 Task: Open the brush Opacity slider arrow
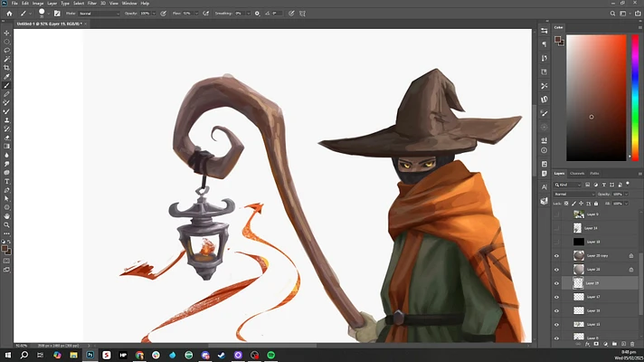(x=154, y=14)
